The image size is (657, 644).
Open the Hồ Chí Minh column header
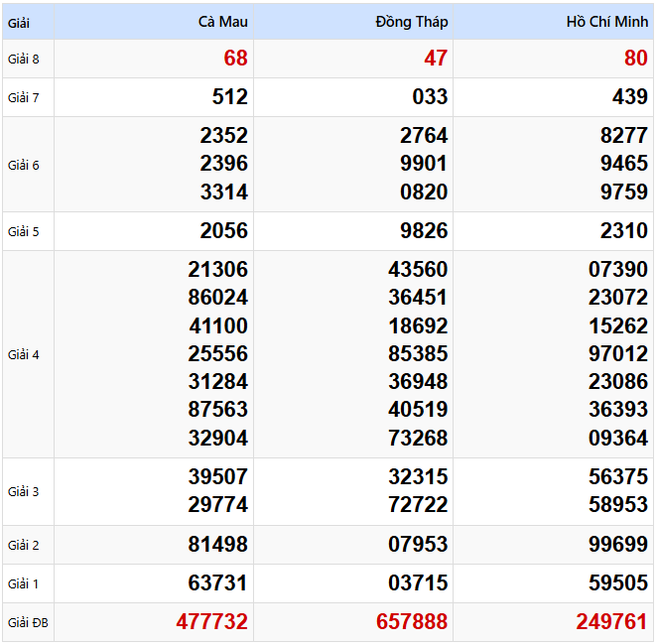606,22
